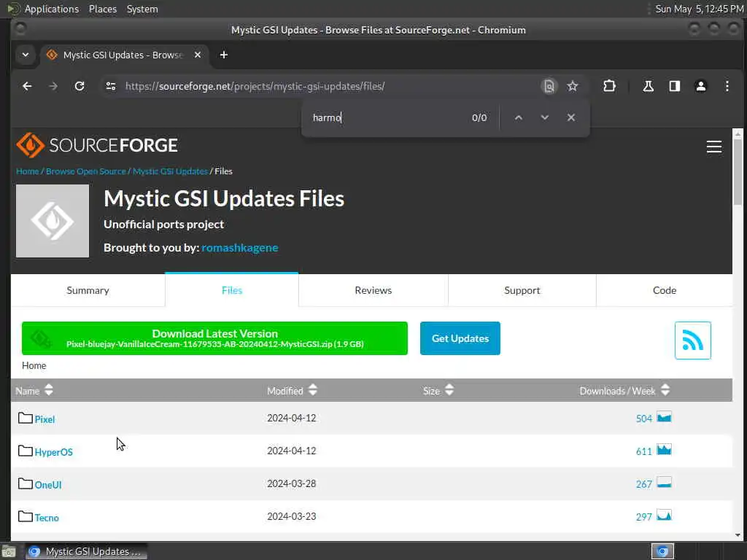Bookmark this page with the star
The image size is (747, 560).
(x=572, y=86)
